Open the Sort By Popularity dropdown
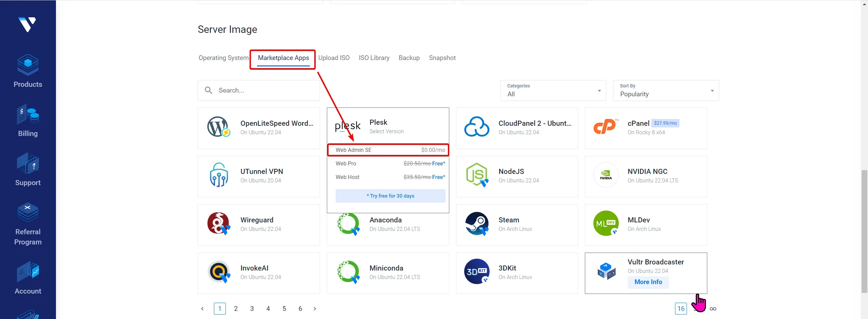Image resolution: width=868 pixels, height=319 pixels. (x=666, y=91)
